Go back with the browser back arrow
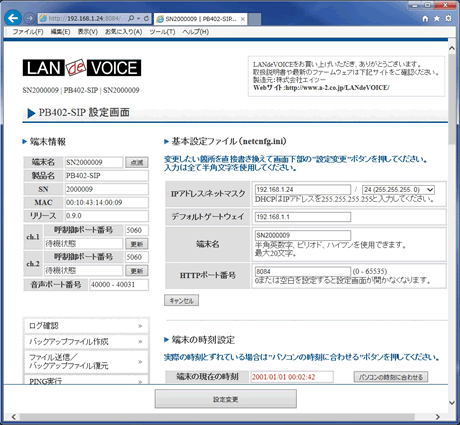The image size is (460, 425). pos(13,18)
